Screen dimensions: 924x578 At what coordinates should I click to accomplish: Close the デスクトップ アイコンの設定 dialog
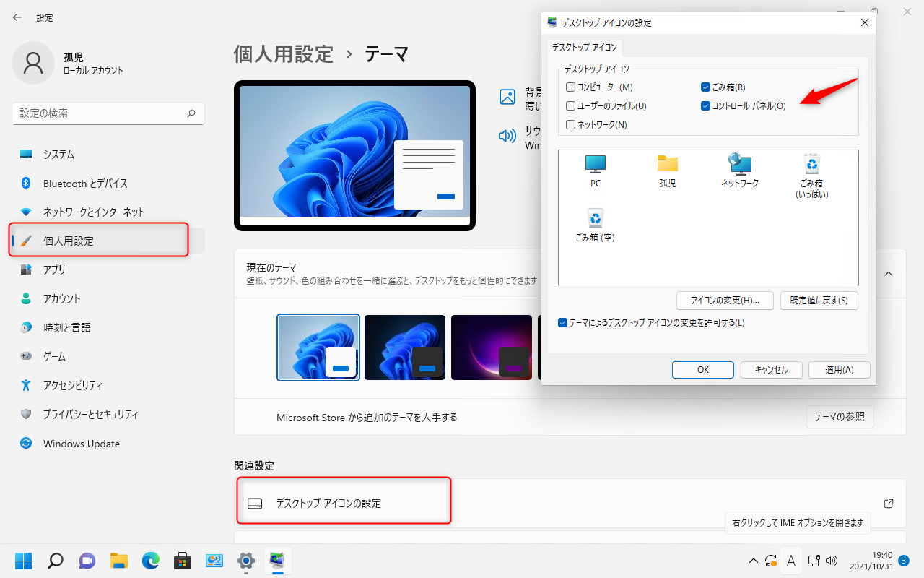865,22
